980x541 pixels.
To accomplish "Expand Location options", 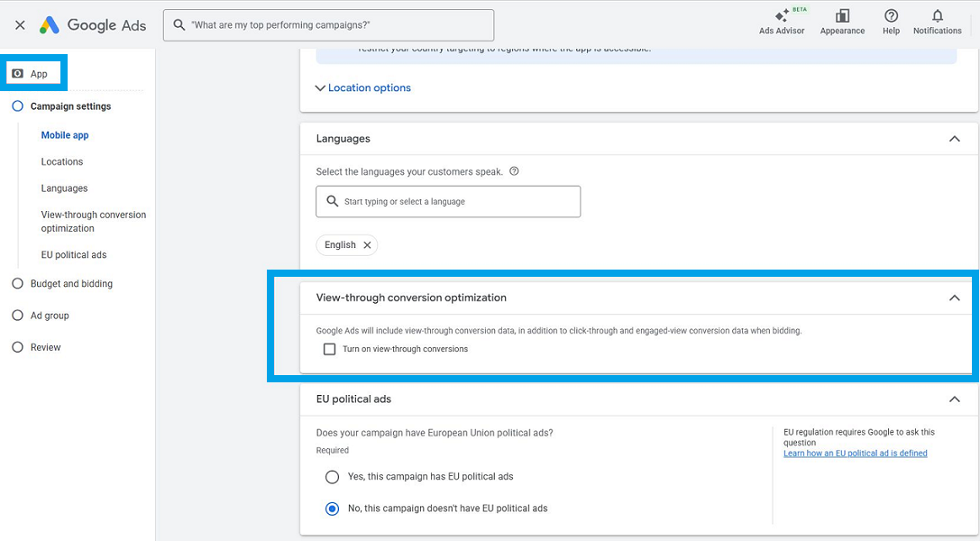I will click(362, 87).
